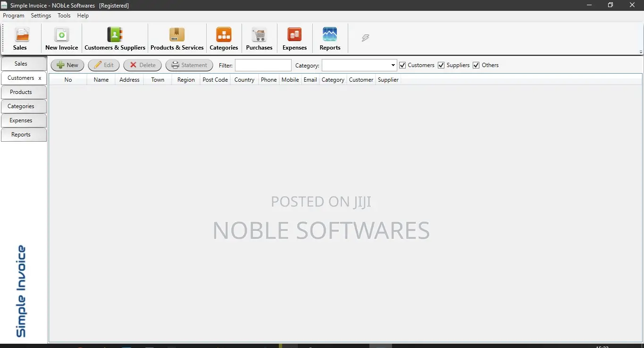Switch to the Reports side tab
644x348 pixels.
point(24,135)
